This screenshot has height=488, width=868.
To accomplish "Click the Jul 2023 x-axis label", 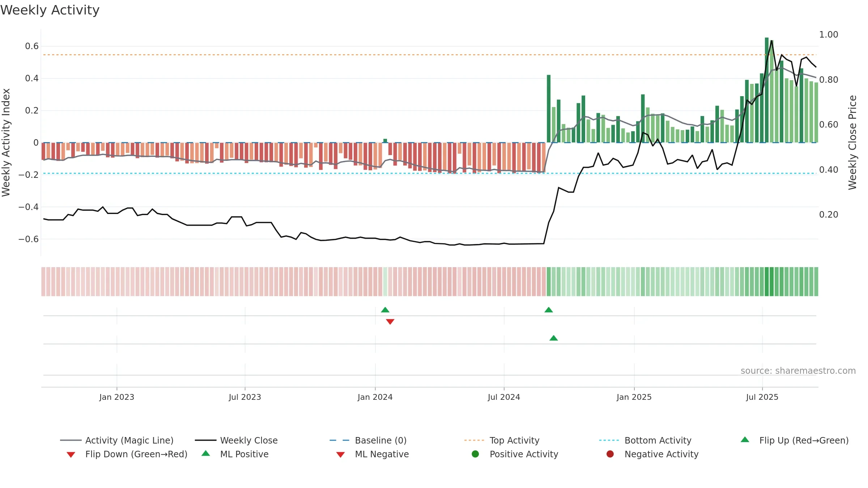I will (x=245, y=397).
